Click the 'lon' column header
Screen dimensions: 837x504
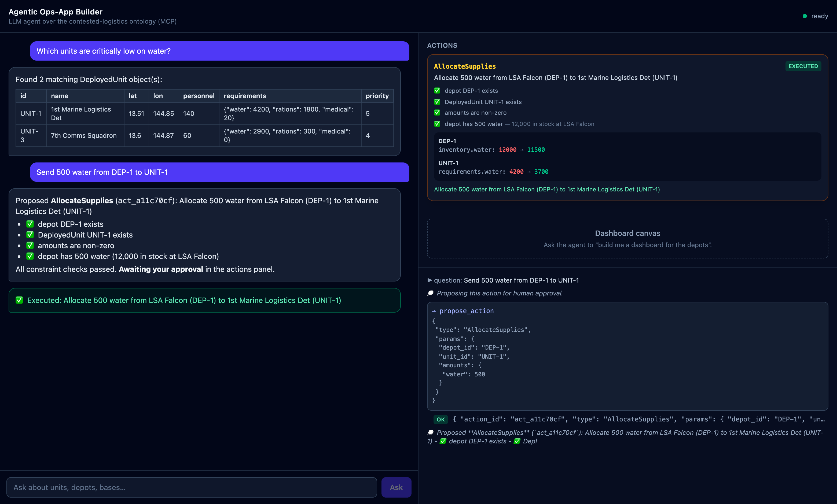click(164, 96)
